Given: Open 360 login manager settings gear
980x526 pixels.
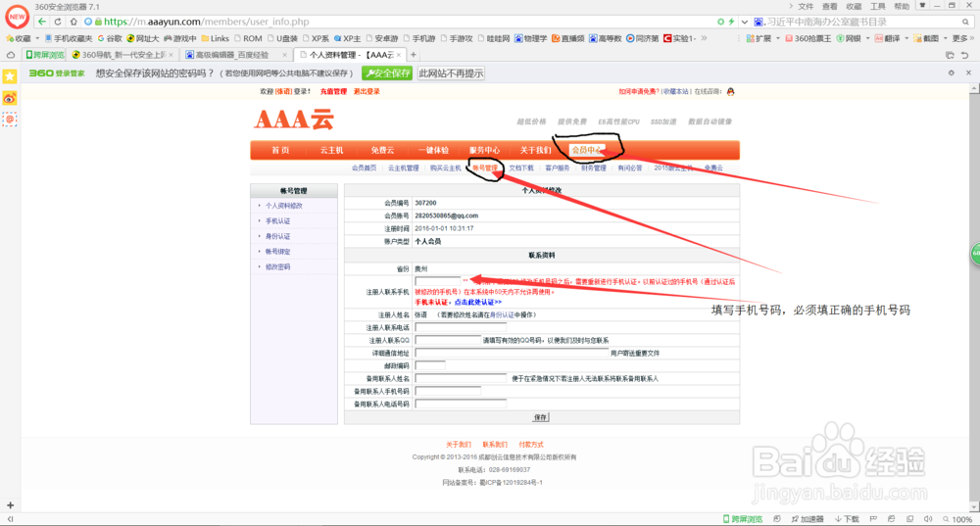Looking at the screenshot, I should [x=952, y=73].
